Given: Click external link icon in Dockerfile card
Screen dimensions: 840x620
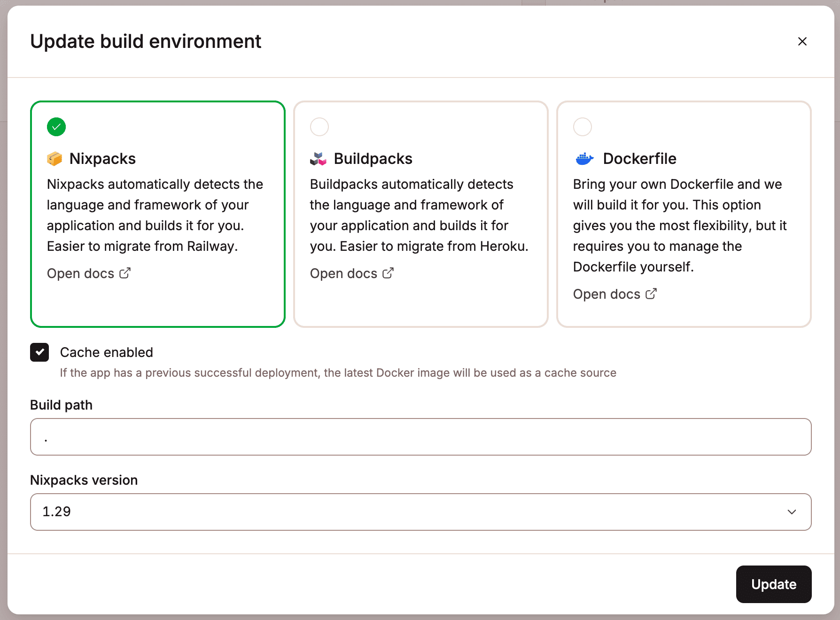Looking at the screenshot, I should (x=651, y=294).
